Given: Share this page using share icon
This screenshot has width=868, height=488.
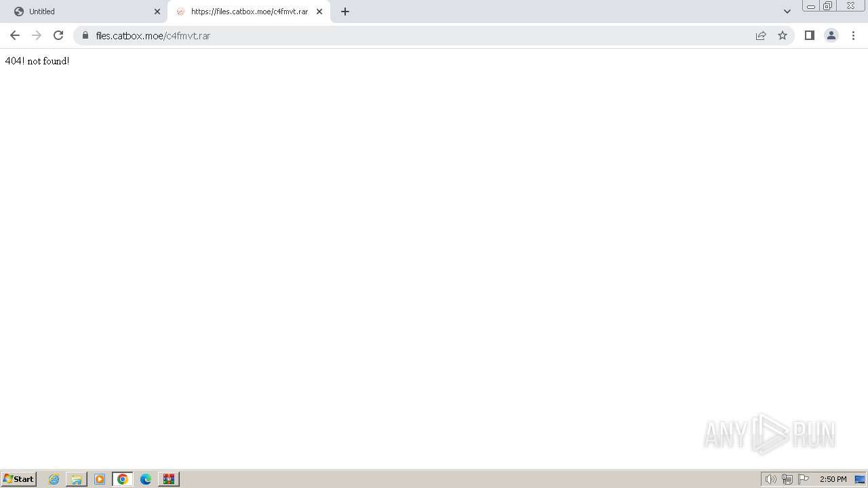Looking at the screenshot, I should (761, 35).
